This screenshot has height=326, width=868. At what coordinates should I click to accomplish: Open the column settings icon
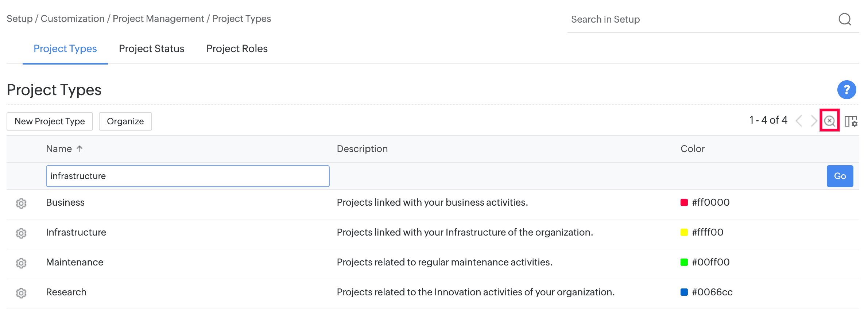click(851, 121)
